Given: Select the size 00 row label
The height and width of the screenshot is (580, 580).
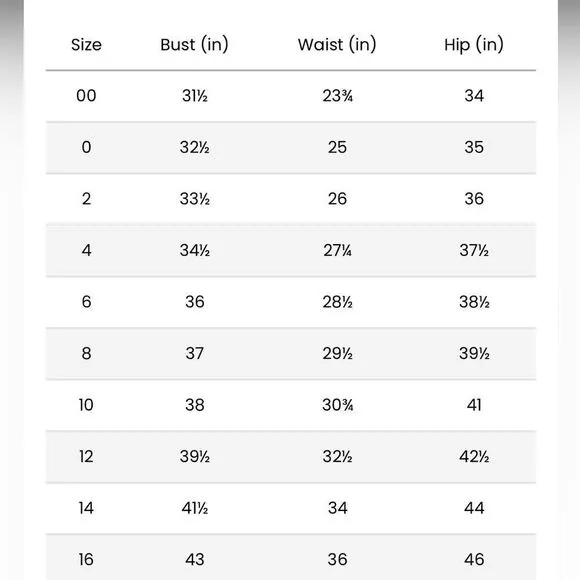Looking at the screenshot, I should tap(86, 96).
